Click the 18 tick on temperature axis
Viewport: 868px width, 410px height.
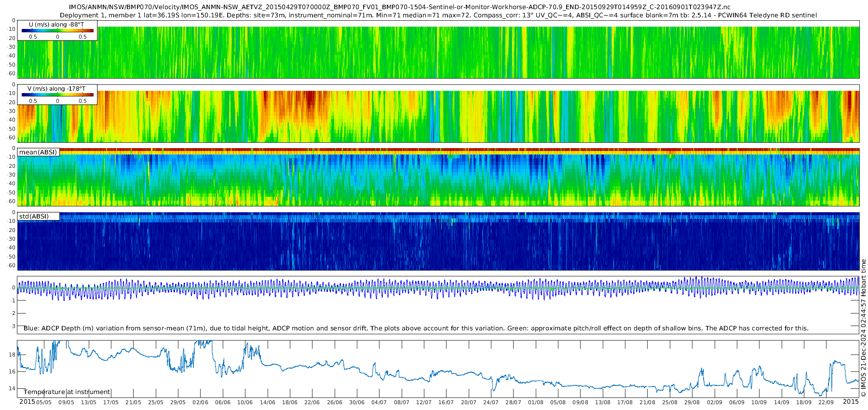(x=12, y=355)
